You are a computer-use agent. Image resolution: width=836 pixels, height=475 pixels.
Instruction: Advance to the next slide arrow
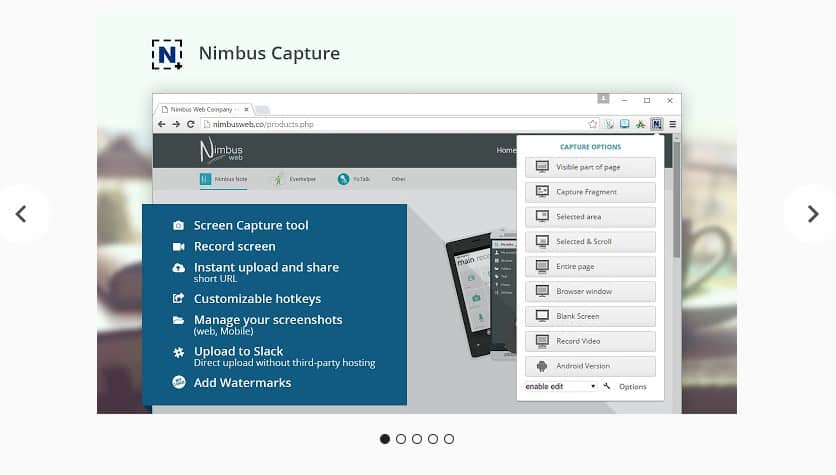click(x=813, y=214)
